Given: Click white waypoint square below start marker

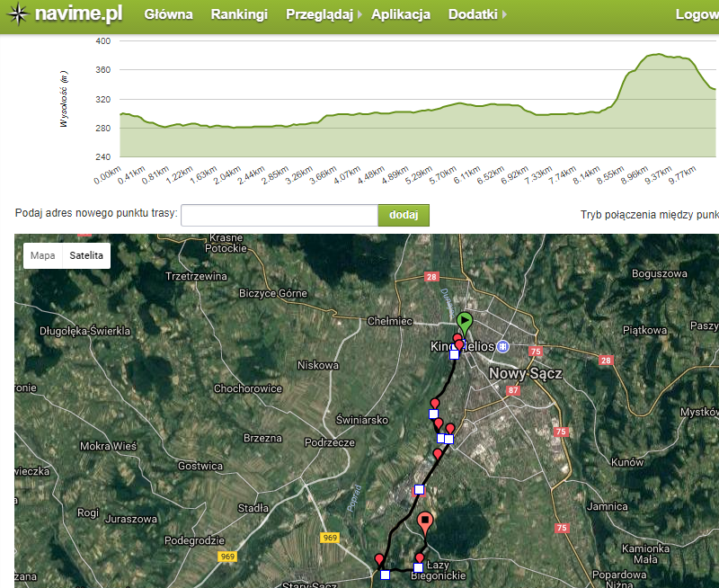Looking at the screenshot, I should [454, 354].
